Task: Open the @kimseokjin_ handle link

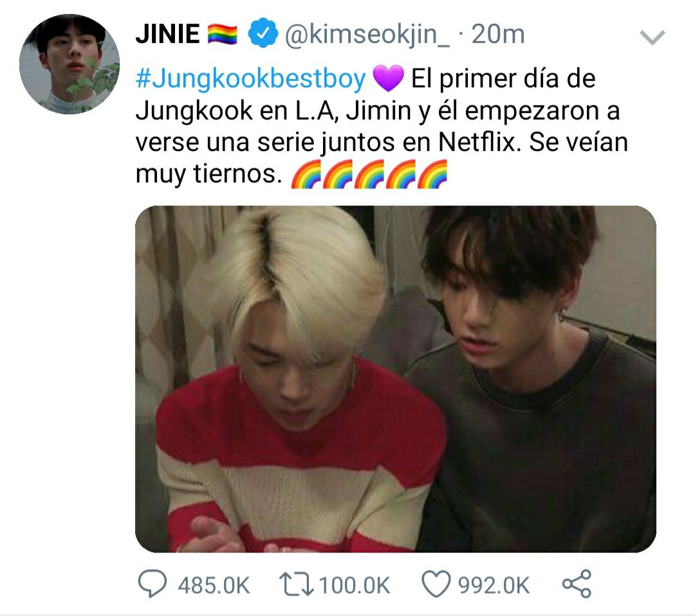Action: pos(367,35)
